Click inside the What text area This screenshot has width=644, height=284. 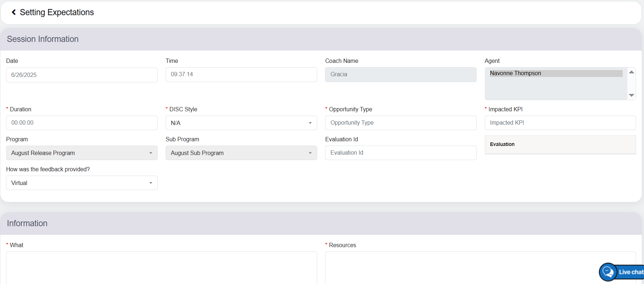161,267
